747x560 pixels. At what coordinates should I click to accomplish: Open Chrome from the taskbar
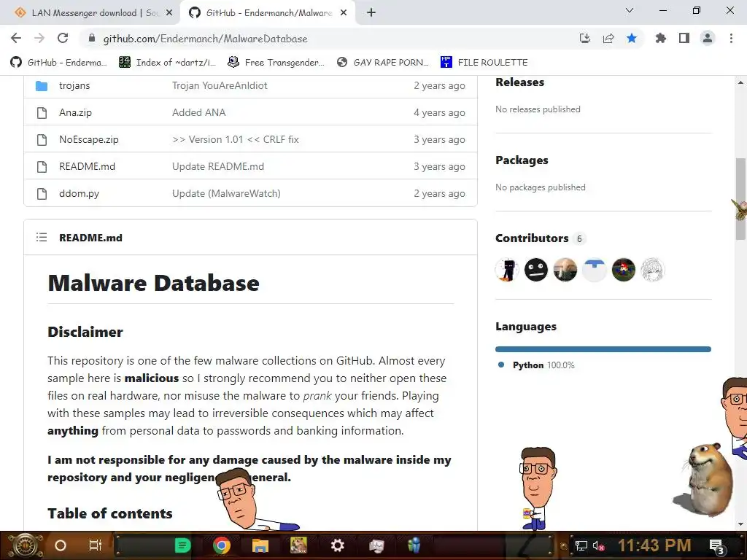[x=222, y=545]
